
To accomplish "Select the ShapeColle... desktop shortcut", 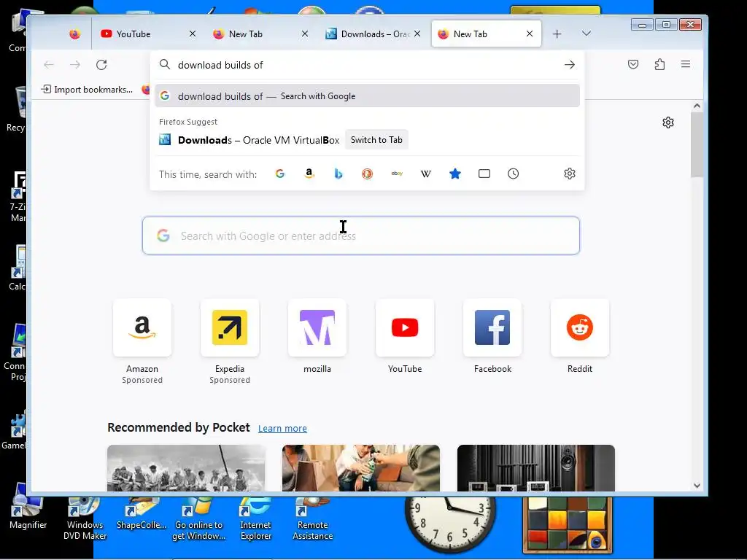I will pos(142,513).
